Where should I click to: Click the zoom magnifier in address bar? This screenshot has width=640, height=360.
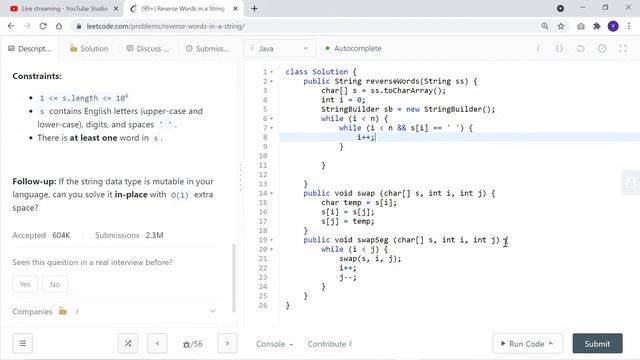coord(545,26)
